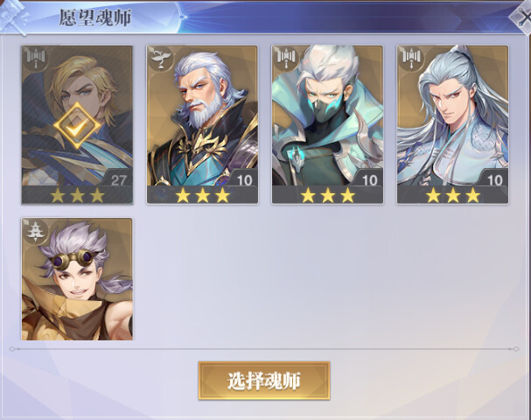Click the three-star rating under long-haired hero
Screen dimensions: 531x420
coord(453,195)
